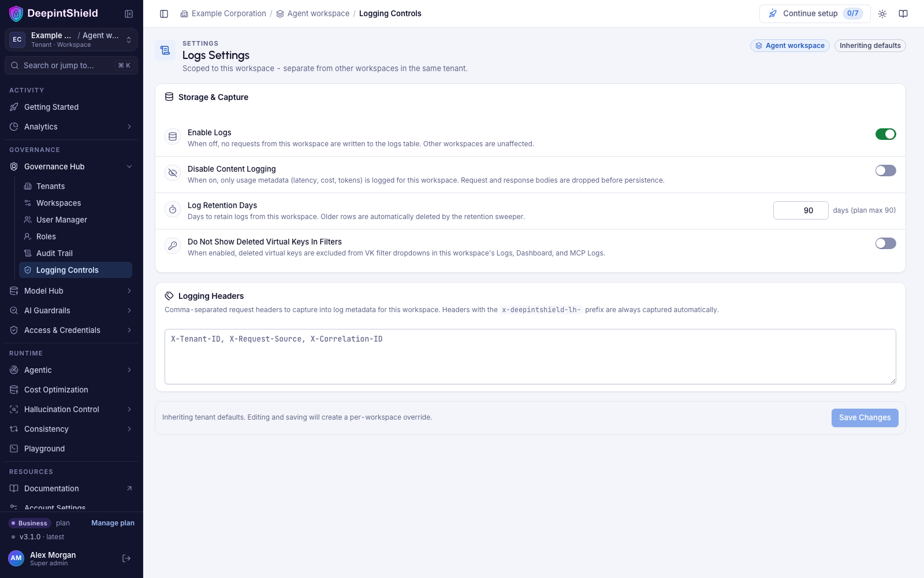Click the Inheriting defaults badge

[x=870, y=46]
